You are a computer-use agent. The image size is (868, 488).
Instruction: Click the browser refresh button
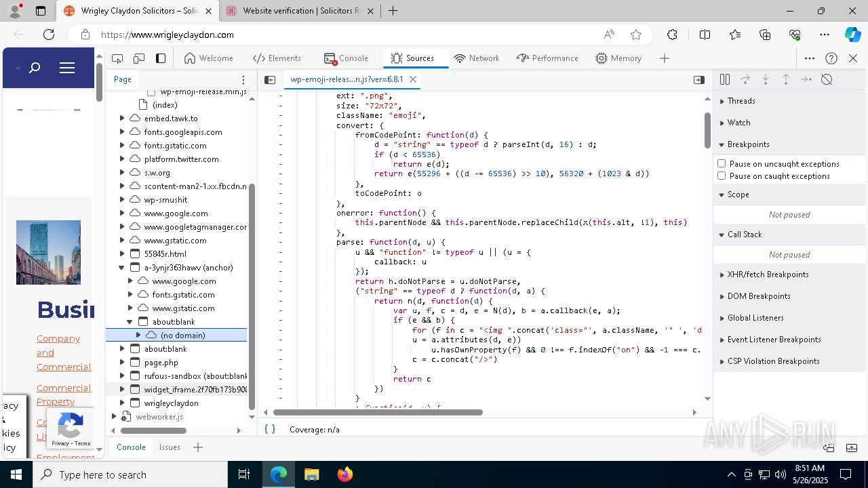pyautogui.click(x=49, y=35)
